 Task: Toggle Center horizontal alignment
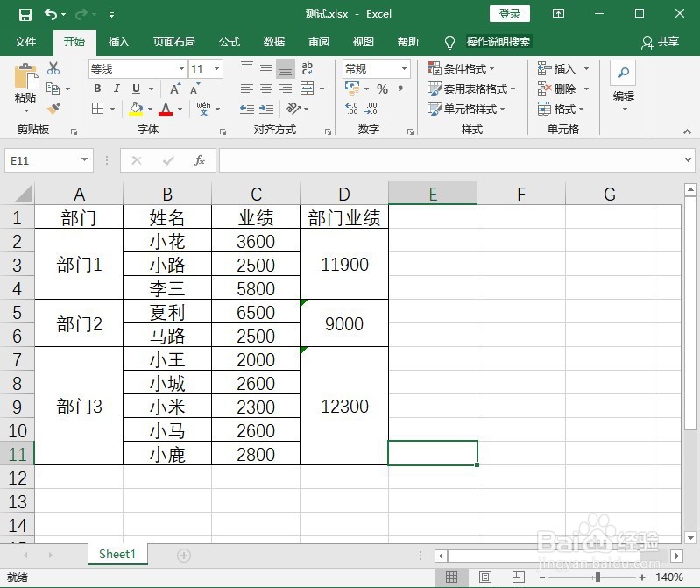(x=266, y=89)
